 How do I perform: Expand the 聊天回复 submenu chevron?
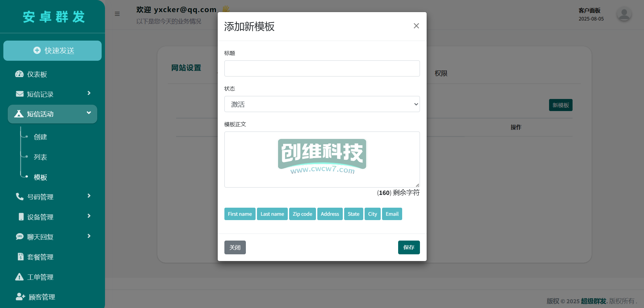(89, 236)
